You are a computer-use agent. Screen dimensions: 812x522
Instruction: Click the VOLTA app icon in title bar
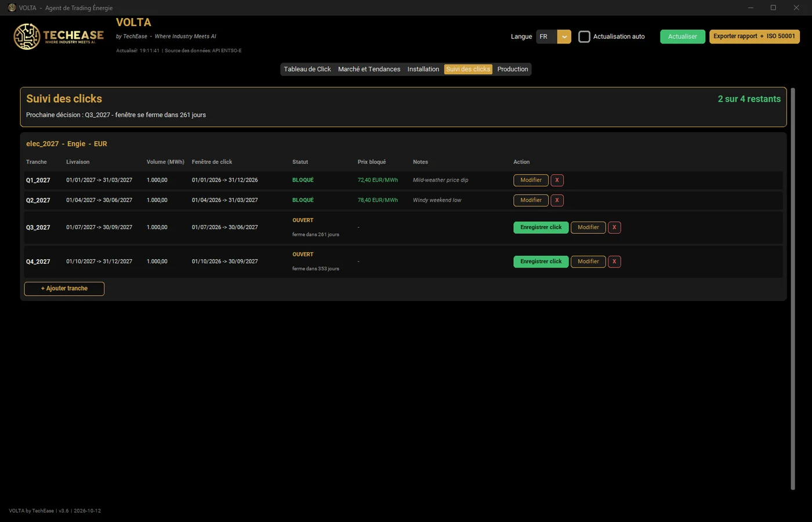tap(12, 8)
